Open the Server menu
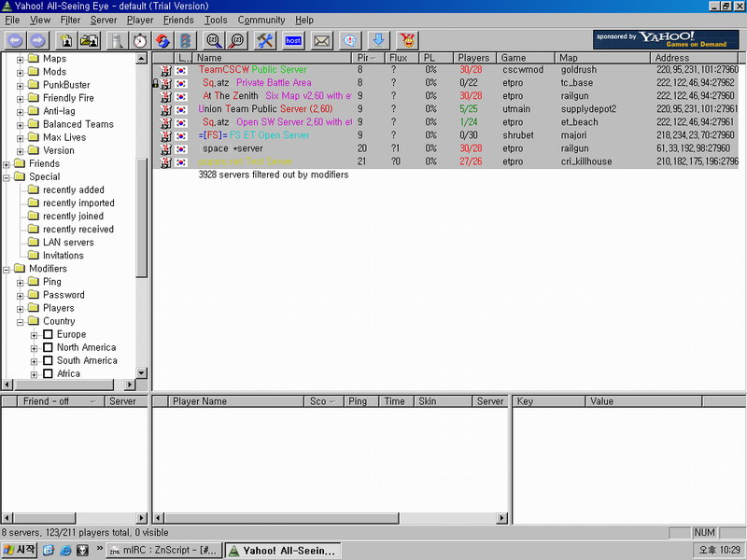This screenshot has height=560, width=747. (x=104, y=20)
